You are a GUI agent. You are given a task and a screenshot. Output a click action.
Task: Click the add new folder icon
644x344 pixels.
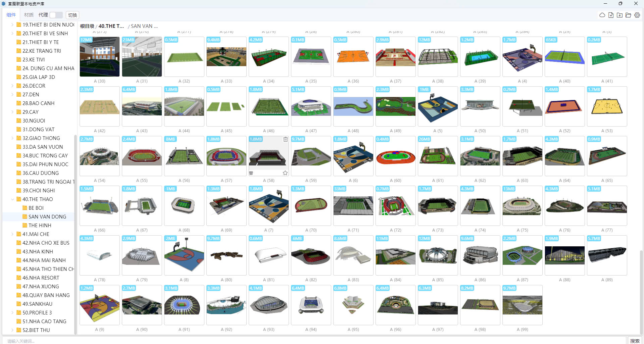coord(620,15)
